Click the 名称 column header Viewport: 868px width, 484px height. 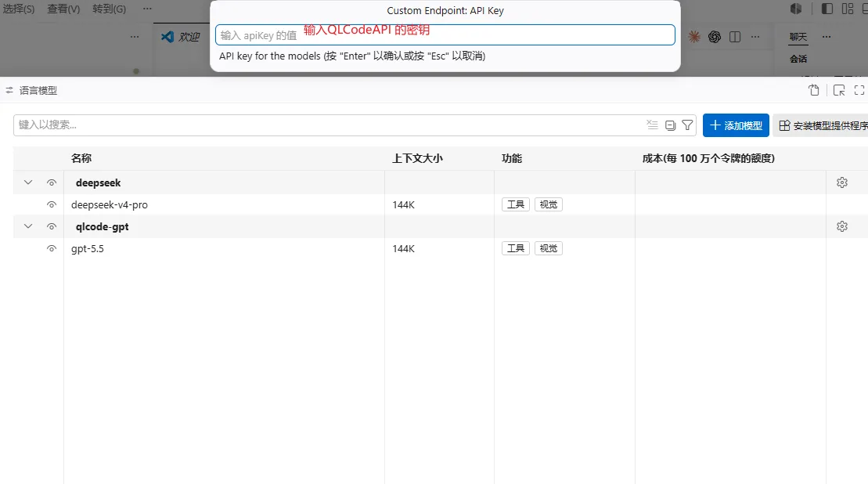(81, 158)
